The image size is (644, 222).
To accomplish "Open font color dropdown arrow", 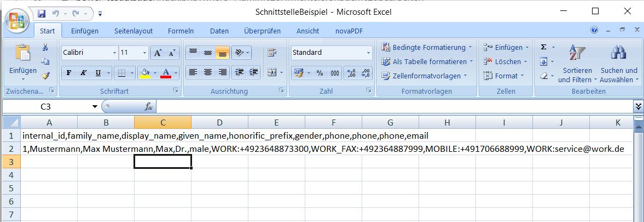I will point(176,73).
